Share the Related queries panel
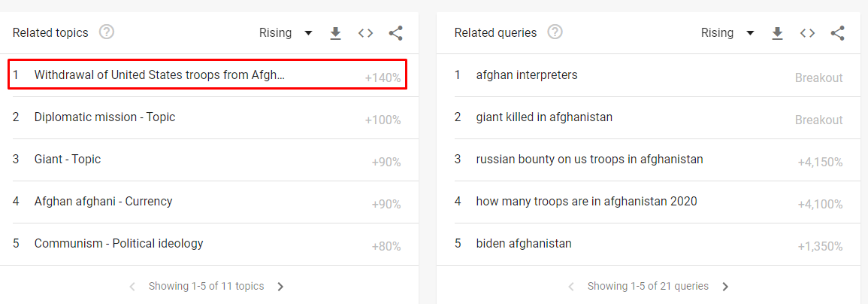The image size is (868, 304). tap(837, 33)
